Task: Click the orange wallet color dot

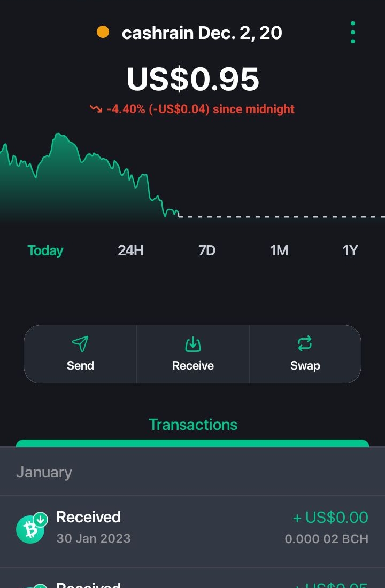Action: pyautogui.click(x=103, y=32)
